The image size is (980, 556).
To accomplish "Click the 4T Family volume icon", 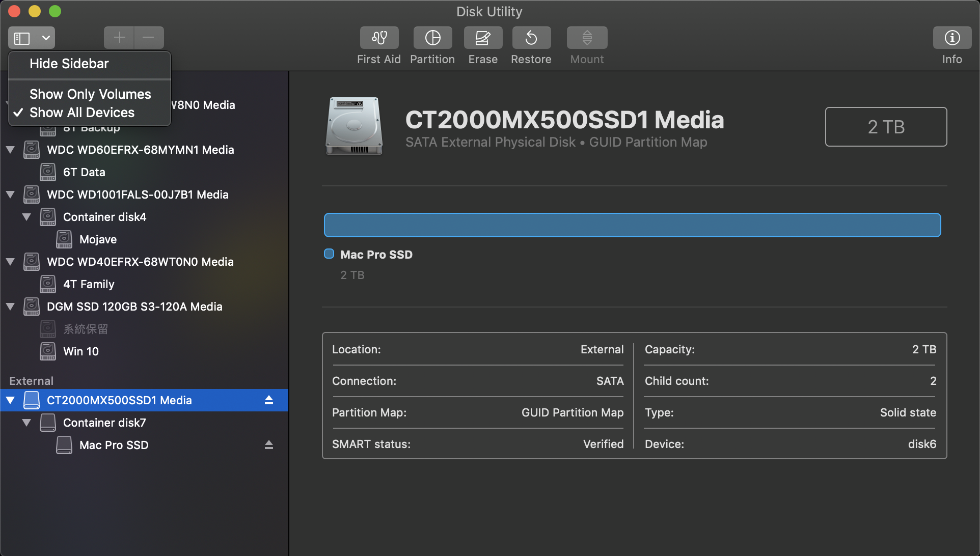I will click(48, 284).
